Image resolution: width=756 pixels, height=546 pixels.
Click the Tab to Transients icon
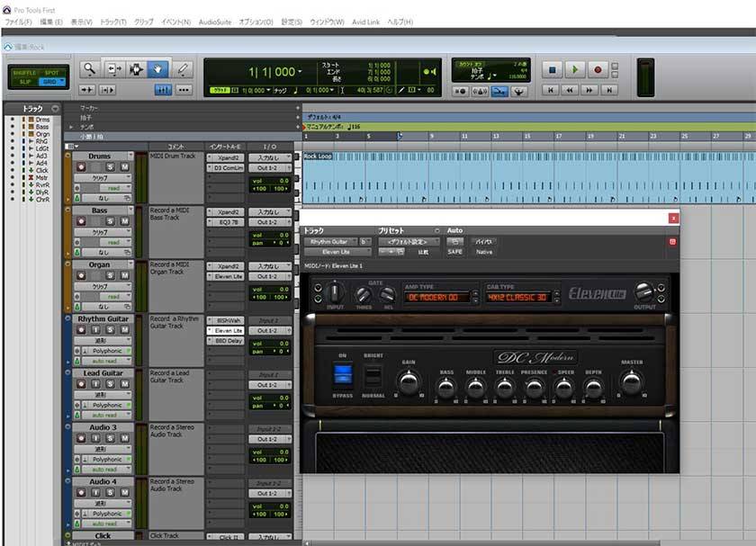pos(86,90)
